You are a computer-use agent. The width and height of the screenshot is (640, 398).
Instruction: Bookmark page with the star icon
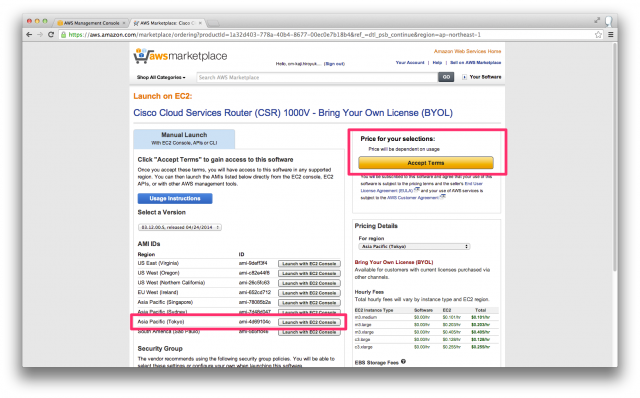[x=598, y=35]
